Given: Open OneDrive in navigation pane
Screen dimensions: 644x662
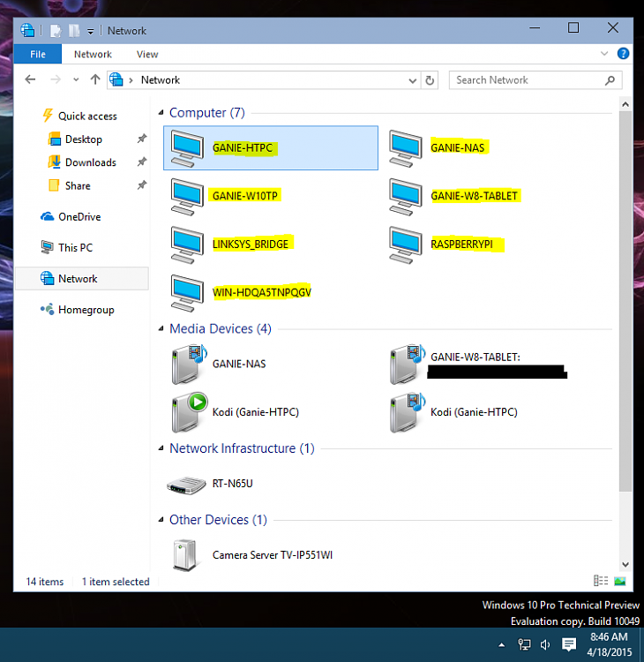Looking at the screenshot, I should 79,216.
